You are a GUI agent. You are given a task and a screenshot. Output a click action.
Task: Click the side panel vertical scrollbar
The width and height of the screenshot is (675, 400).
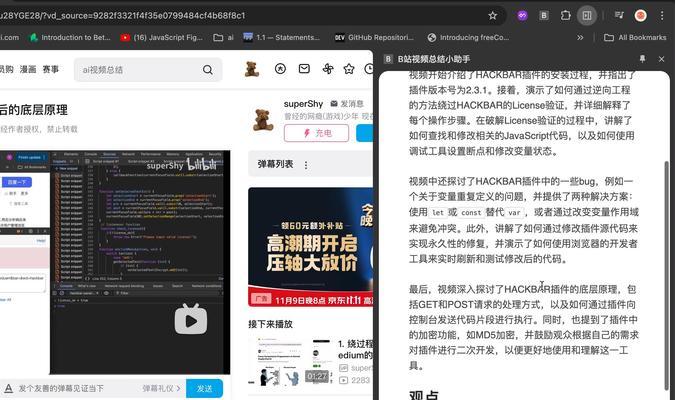click(x=667, y=276)
